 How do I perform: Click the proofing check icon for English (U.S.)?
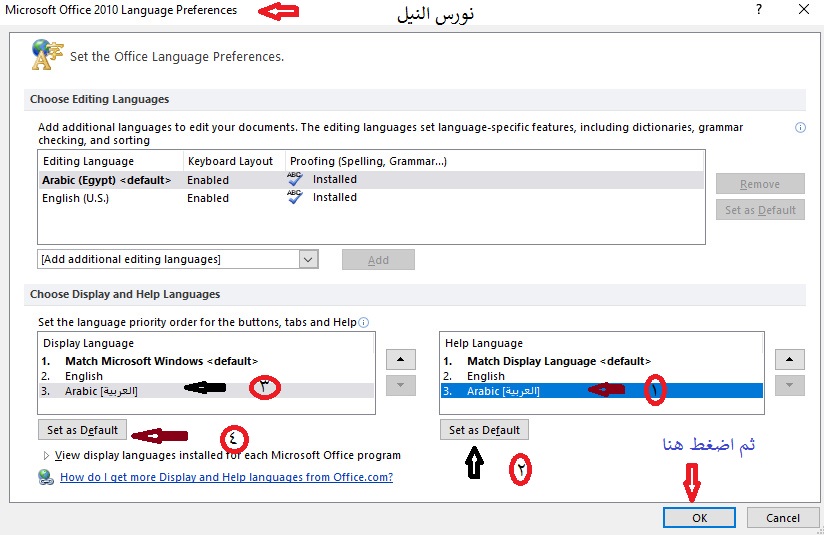click(295, 198)
